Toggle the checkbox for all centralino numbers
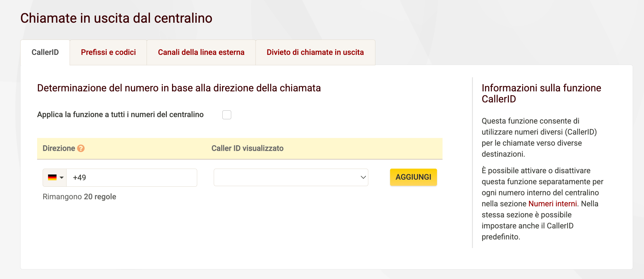 (227, 115)
